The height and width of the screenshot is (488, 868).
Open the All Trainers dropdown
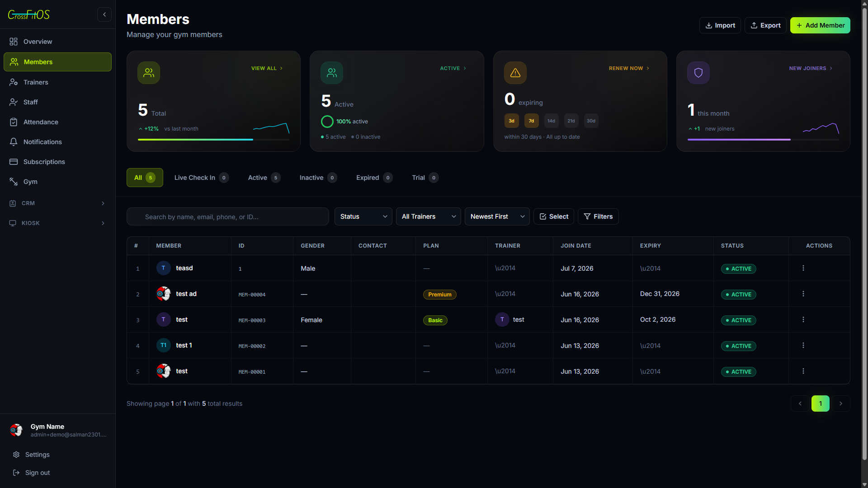point(429,216)
